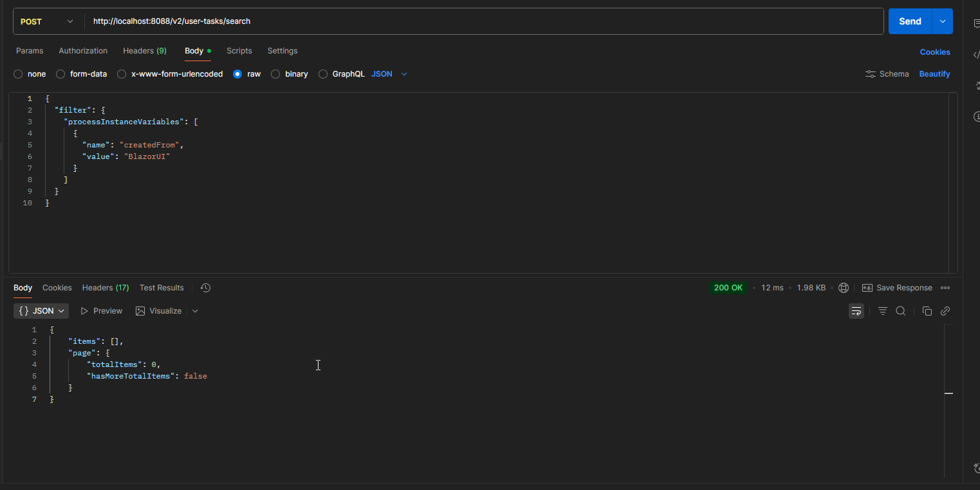
Task: Choose the GraphQL body type
Action: [323, 74]
